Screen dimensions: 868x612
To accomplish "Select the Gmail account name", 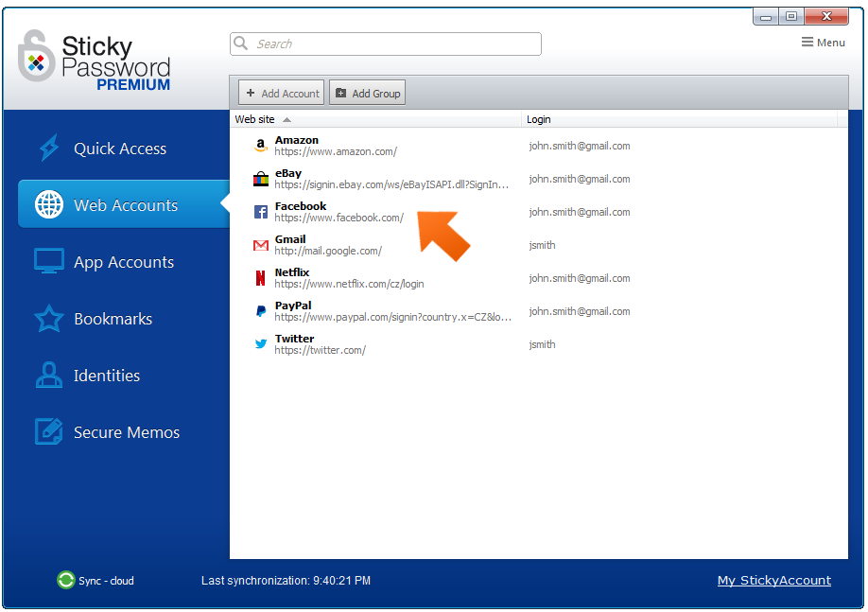I will click(x=290, y=239).
